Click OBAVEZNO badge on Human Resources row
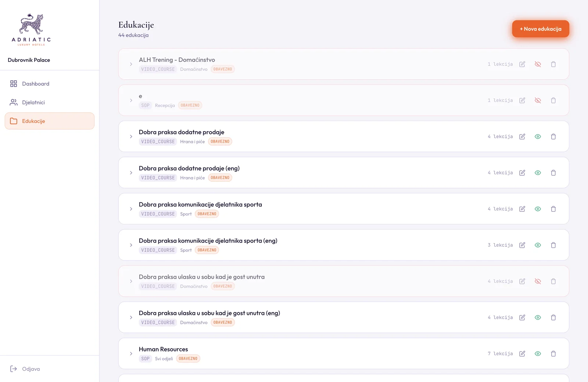Screen dimensions: 588x382 coord(188,359)
